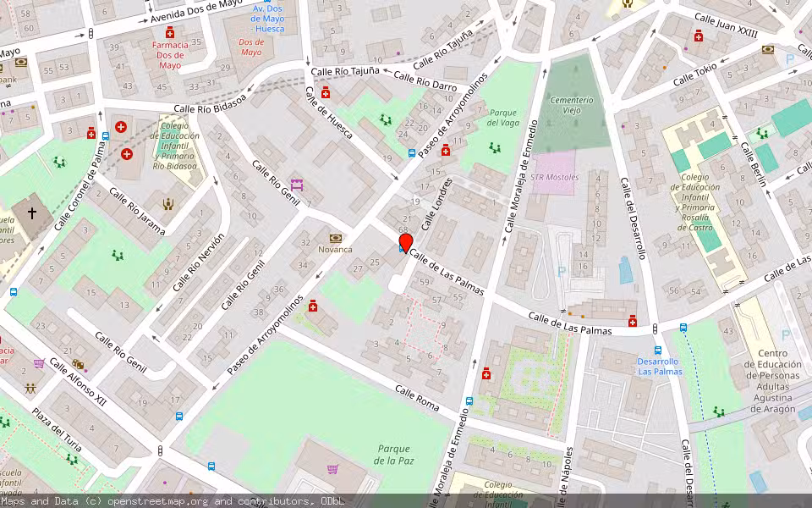This screenshot has height=508, width=812.
Task: Click the Cementerio Viejo label
Action: tap(572, 105)
